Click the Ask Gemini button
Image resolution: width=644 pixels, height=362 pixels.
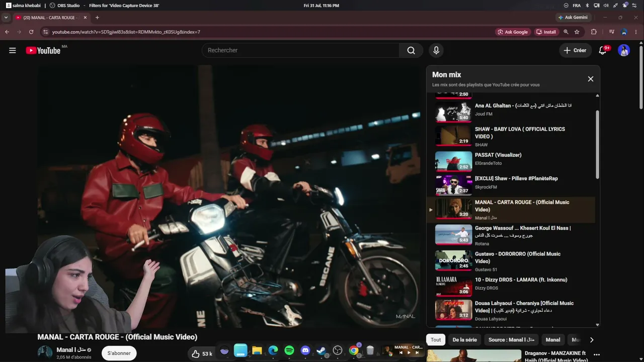[x=573, y=18]
